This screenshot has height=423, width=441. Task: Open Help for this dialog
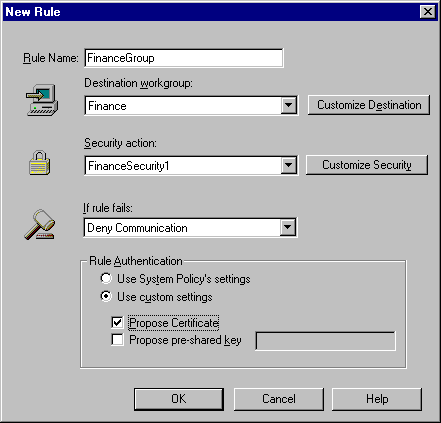click(x=377, y=399)
